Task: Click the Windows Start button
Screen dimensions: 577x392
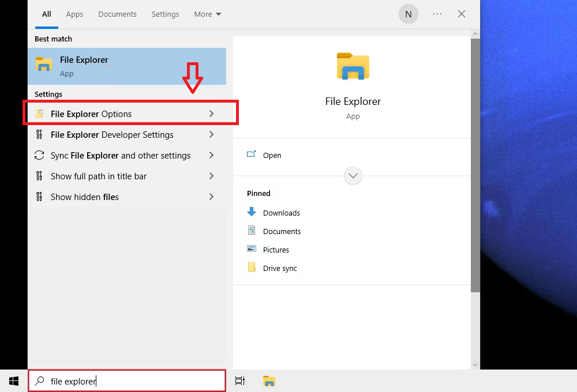Action: pos(13,380)
